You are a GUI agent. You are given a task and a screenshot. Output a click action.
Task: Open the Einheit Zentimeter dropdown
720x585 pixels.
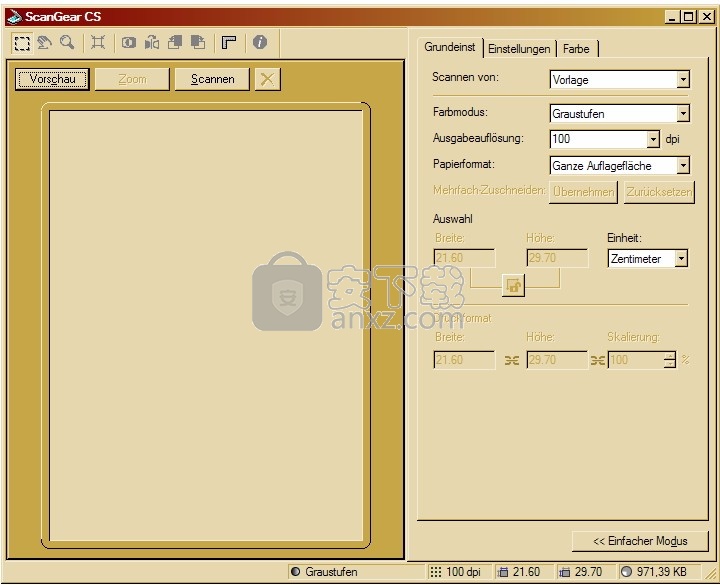coord(647,259)
